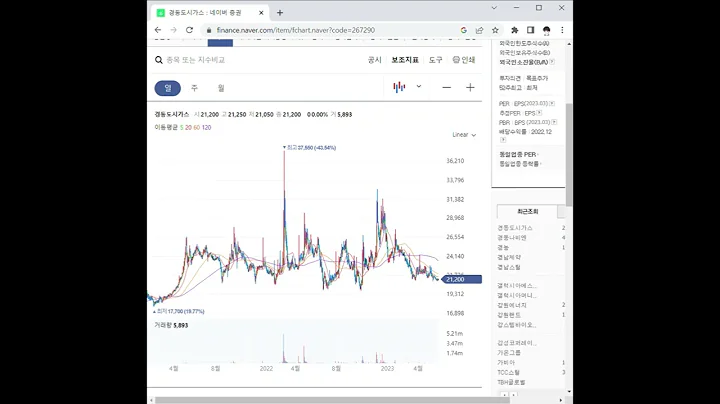Open the 동일업종 PER link
The image size is (720, 404).
point(519,154)
